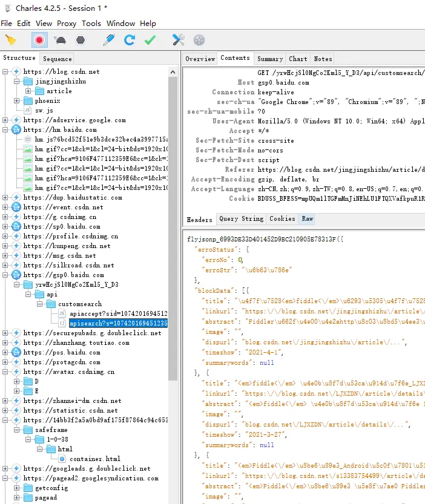Select the highlighted apisearch?s= request

pyautogui.click(x=119, y=323)
